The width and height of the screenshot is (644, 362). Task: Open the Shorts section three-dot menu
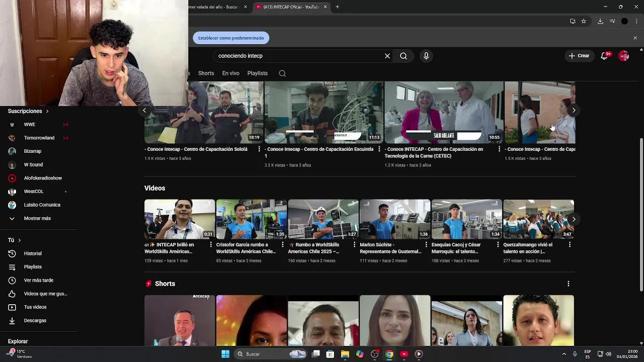[569, 284]
